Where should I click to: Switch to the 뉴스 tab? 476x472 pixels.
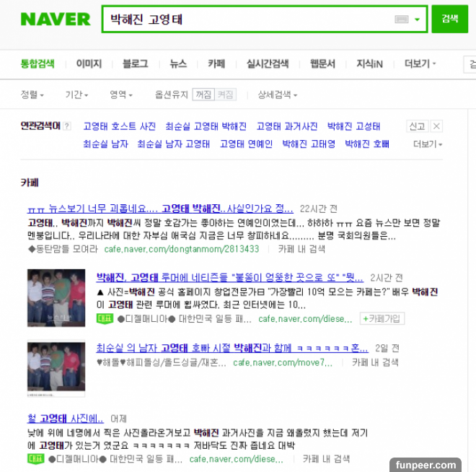pyautogui.click(x=178, y=64)
